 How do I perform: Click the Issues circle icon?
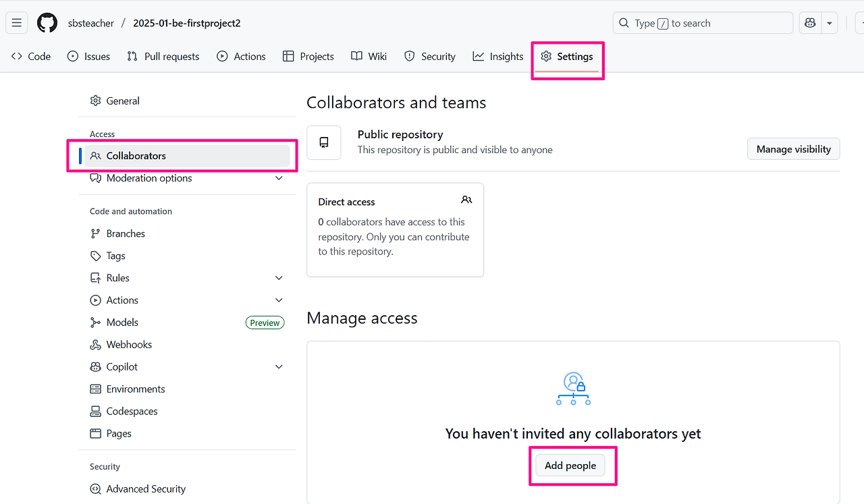[x=73, y=57]
